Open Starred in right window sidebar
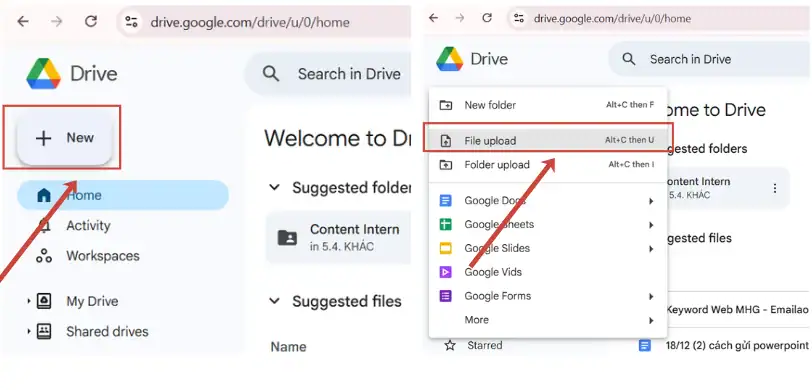The width and height of the screenshot is (812, 390). [x=485, y=345]
